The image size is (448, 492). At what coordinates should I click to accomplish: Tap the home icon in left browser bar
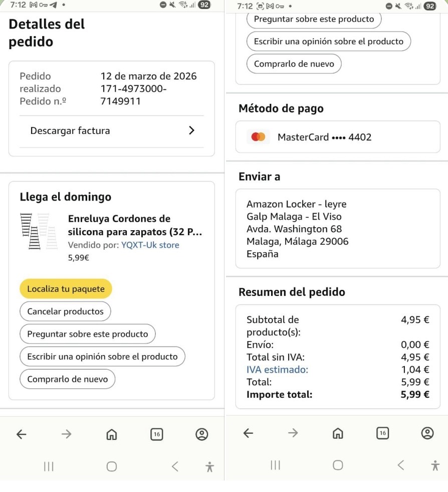coord(111,434)
